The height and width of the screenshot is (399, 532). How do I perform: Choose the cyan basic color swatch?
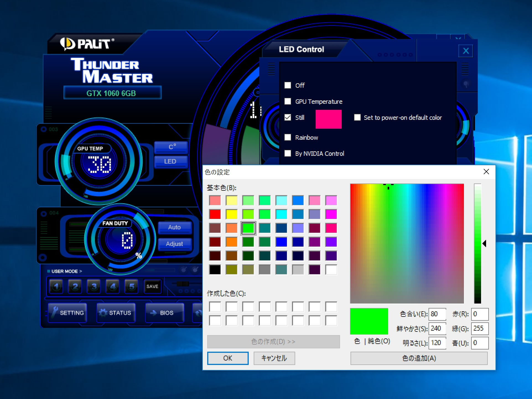tap(281, 214)
